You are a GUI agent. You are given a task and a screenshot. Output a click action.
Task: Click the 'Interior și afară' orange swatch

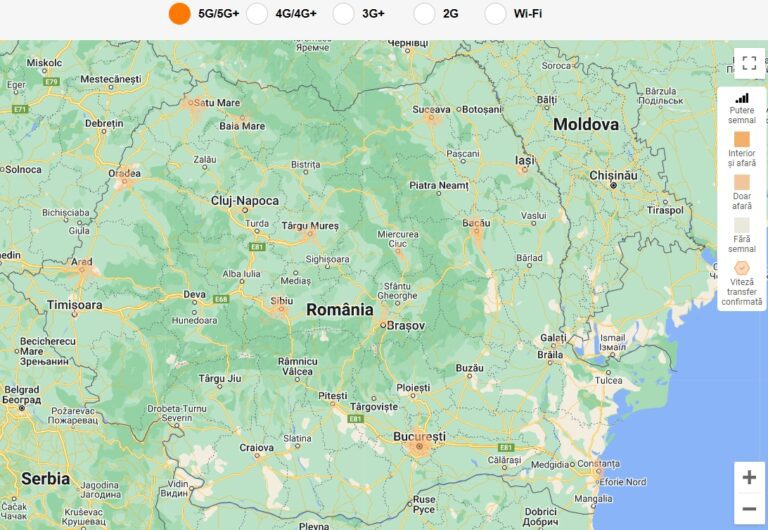point(742,139)
